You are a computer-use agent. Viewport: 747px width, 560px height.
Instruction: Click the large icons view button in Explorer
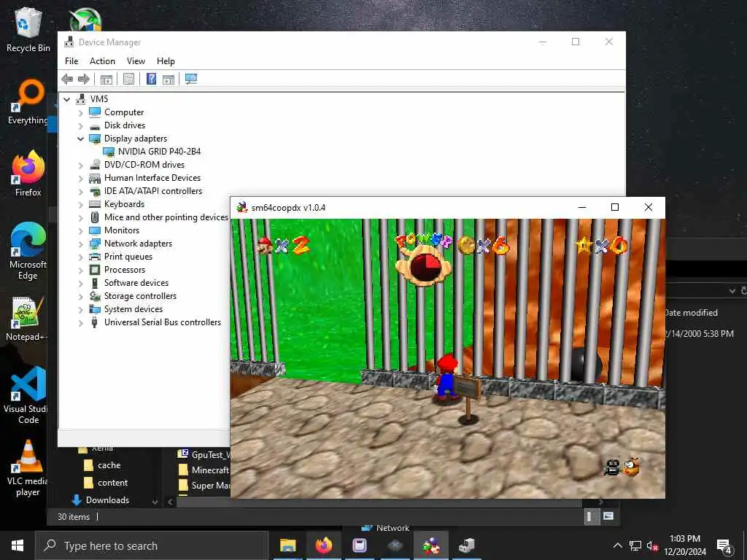(608, 516)
